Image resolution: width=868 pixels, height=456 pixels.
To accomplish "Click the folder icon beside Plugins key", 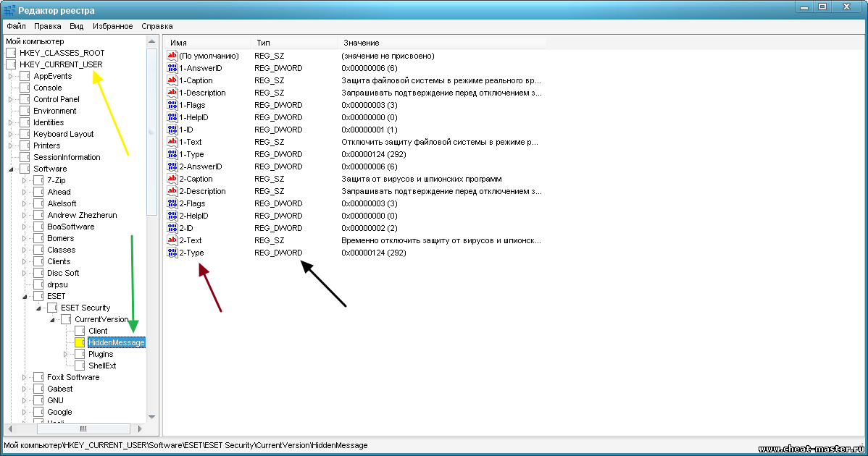I will [x=80, y=354].
